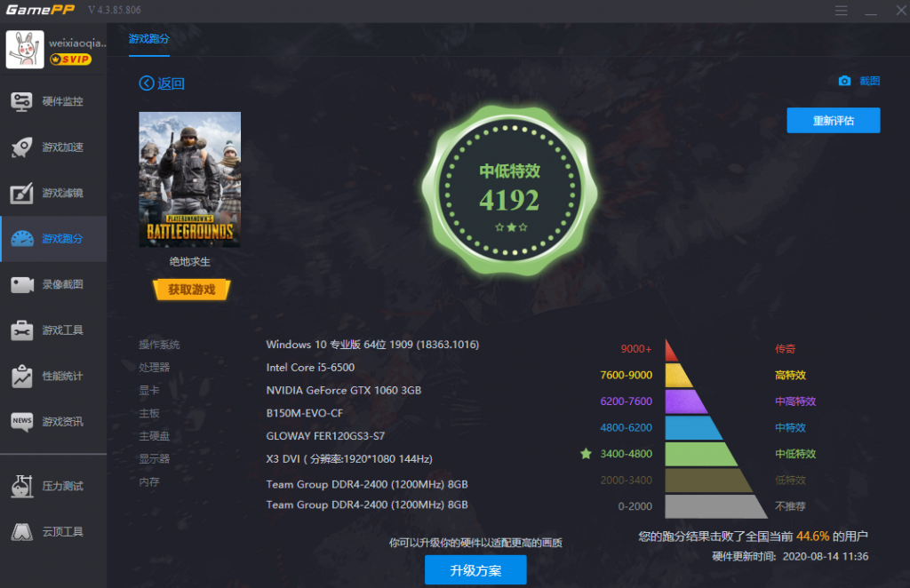The width and height of the screenshot is (910, 588).
Task: Click the 处理器 label
Action: point(155,367)
